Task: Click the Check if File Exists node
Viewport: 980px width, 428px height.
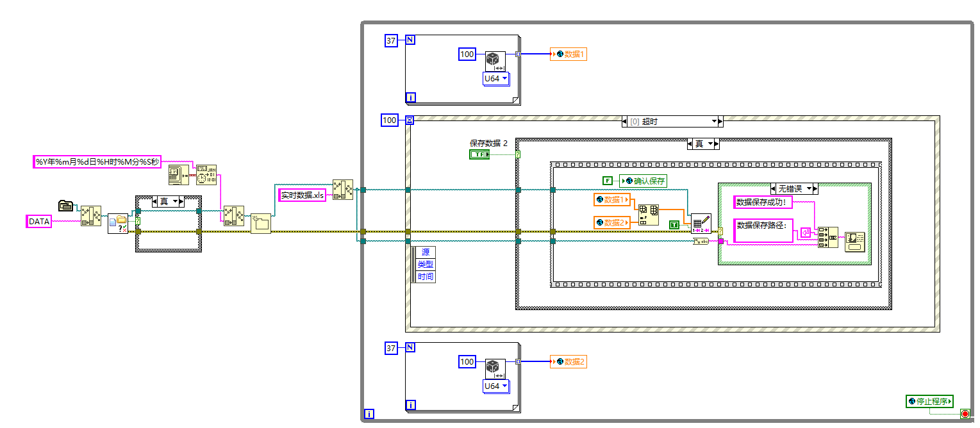Action: pyautogui.click(x=118, y=224)
